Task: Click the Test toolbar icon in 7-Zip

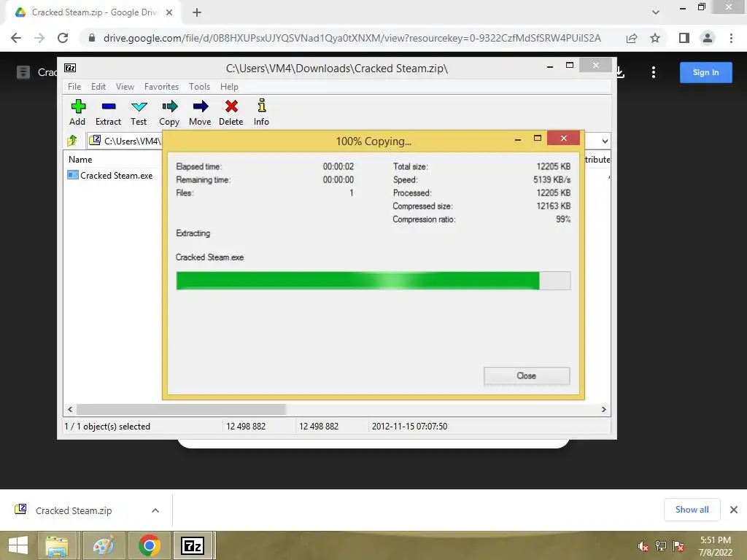Action: [x=139, y=112]
